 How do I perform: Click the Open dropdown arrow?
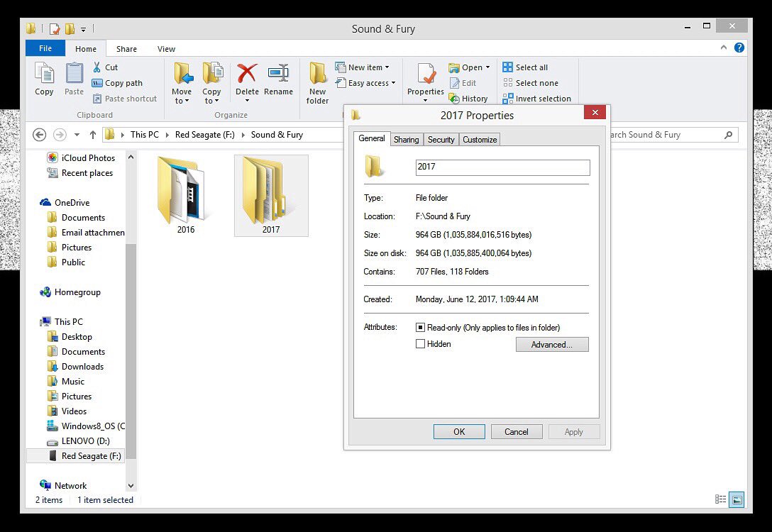point(488,67)
